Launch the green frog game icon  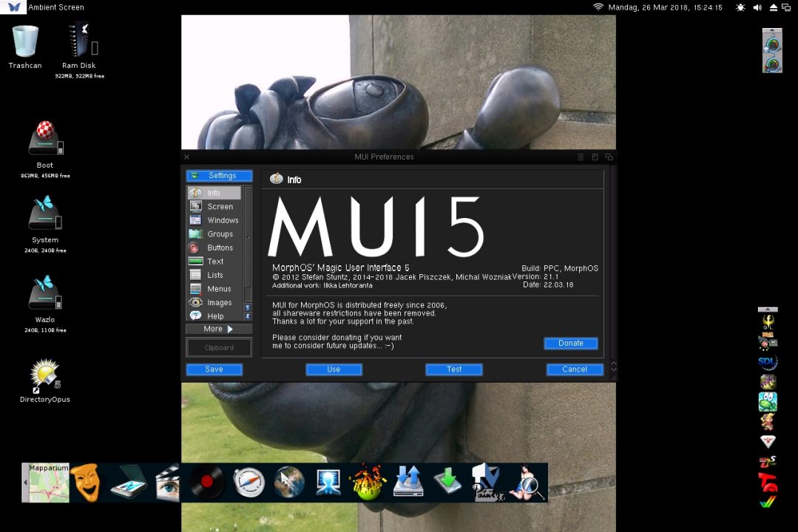(x=768, y=402)
